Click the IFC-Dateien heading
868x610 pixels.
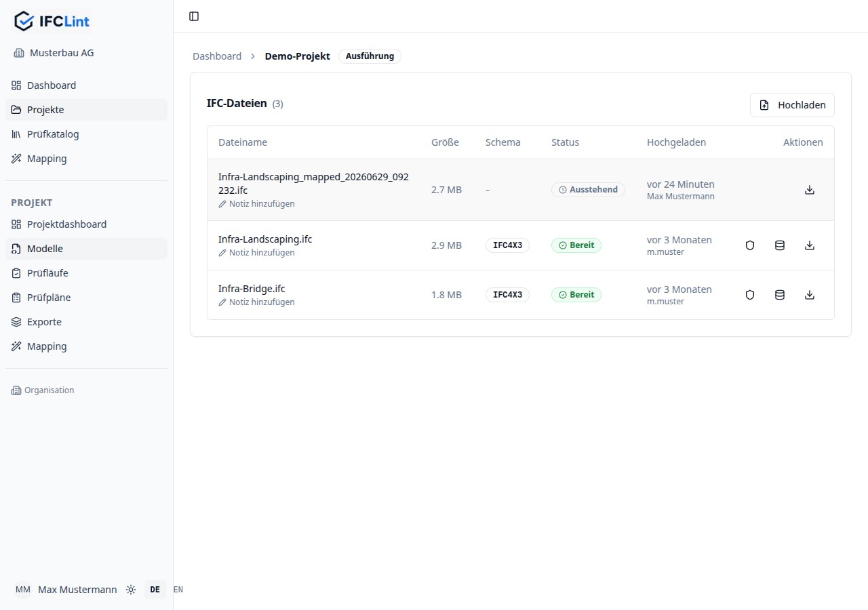pos(237,104)
